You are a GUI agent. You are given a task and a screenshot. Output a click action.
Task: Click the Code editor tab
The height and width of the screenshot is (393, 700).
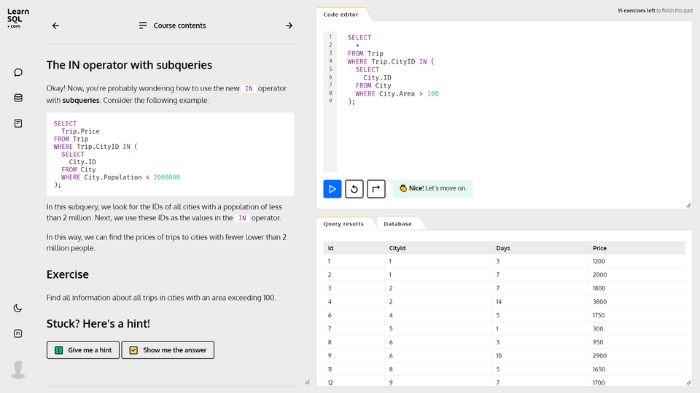pos(341,15)
